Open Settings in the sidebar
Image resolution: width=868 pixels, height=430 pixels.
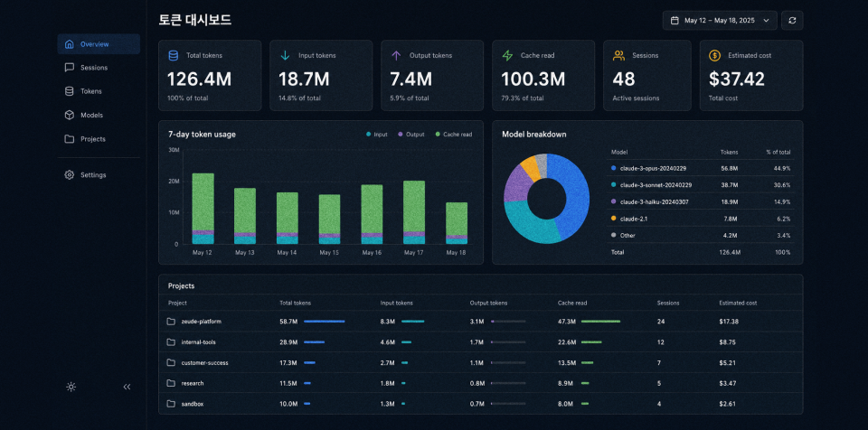99,175
